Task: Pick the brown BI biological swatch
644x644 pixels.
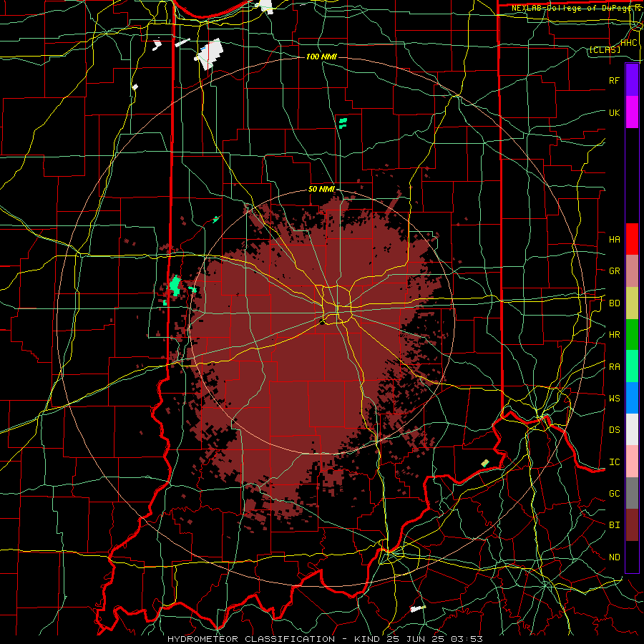Action: [x=632, y=525]
